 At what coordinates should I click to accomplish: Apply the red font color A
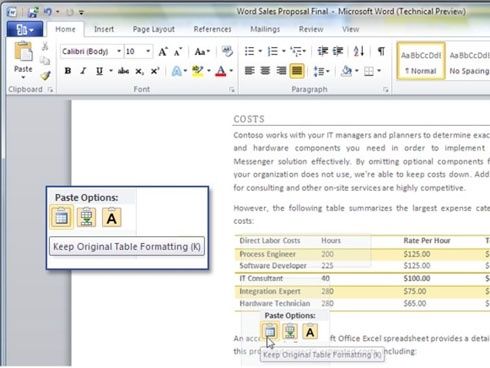(x=221, y=71)
